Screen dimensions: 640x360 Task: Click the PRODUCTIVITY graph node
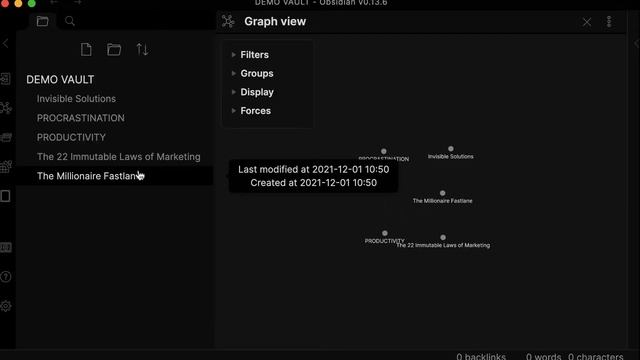pos(385,233)
